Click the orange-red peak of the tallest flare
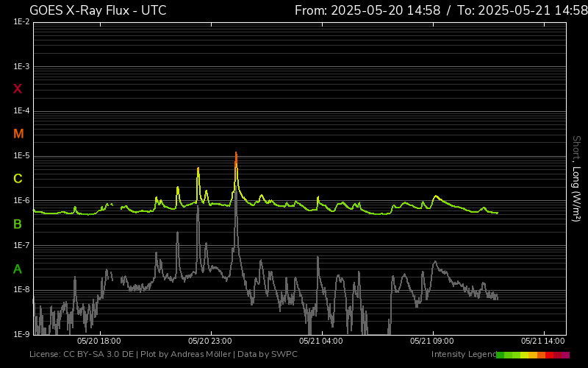The image size is (588, 368). [236, 157]
